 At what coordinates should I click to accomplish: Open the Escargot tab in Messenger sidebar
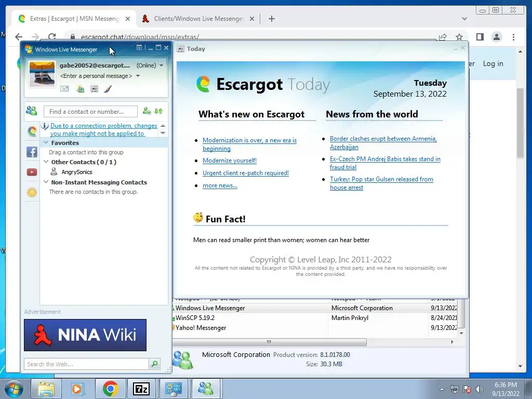[x=32, y=131]
